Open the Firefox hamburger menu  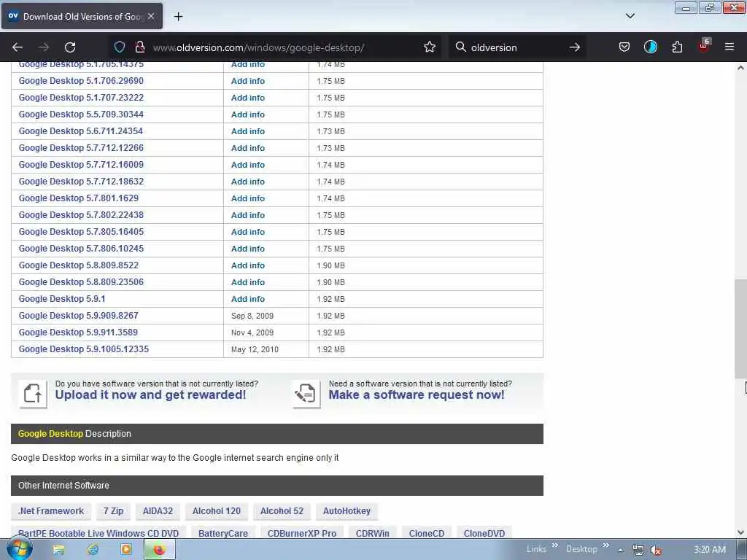coord(729,47)
